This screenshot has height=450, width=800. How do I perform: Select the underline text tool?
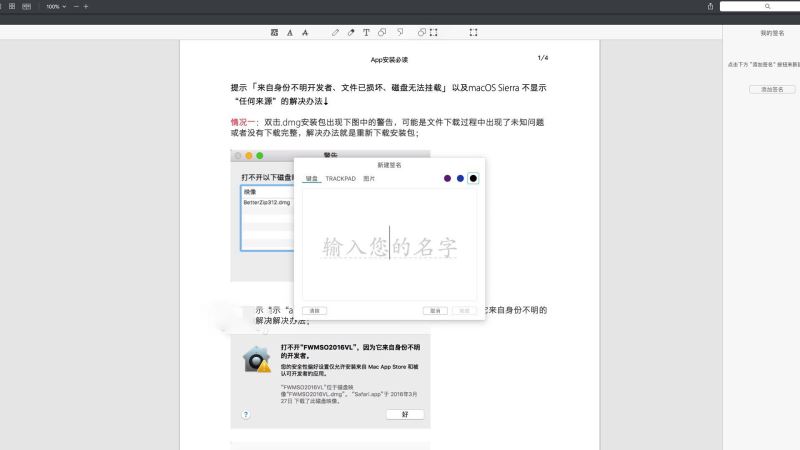290,33
